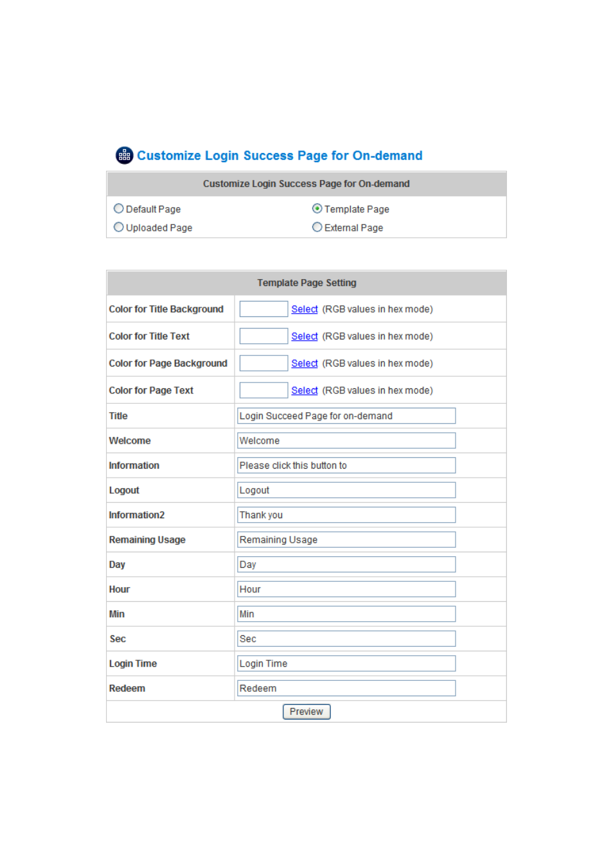Click the Preview button
The image size is (613, 868).
(x=306, y=712)
